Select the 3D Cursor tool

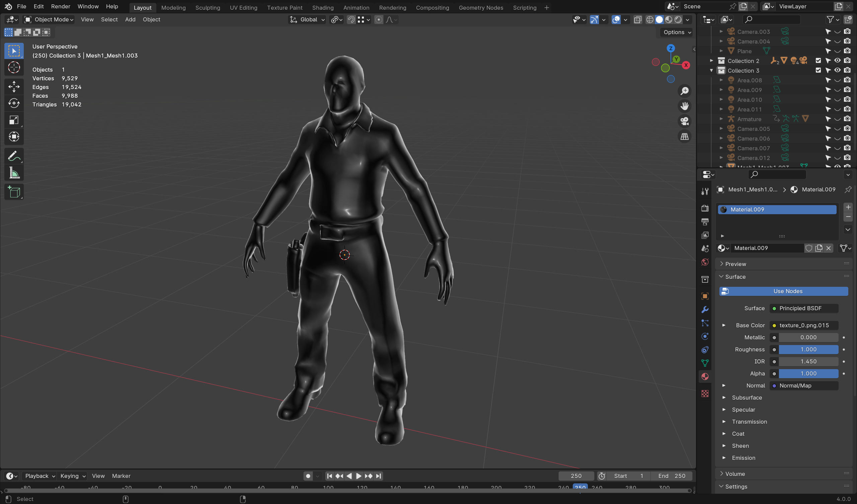coord(14,68)
